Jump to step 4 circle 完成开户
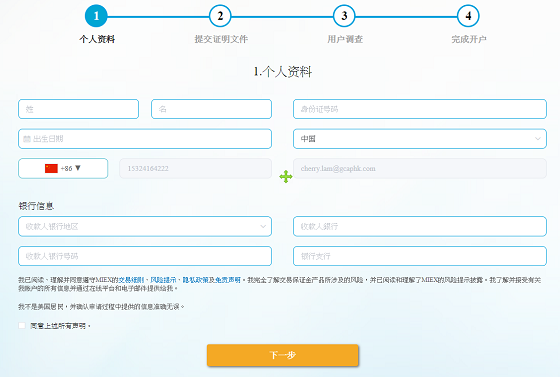560x377 pixels. click(468, 16)
